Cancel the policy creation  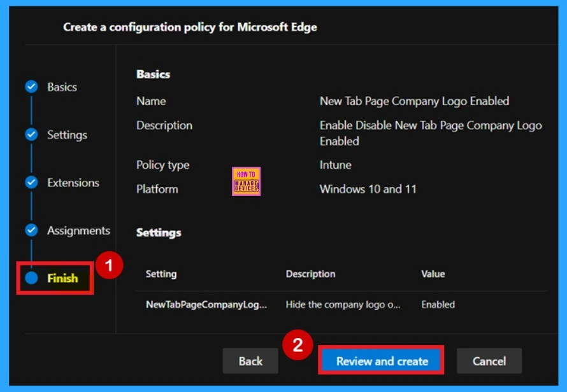pos(489,361)
